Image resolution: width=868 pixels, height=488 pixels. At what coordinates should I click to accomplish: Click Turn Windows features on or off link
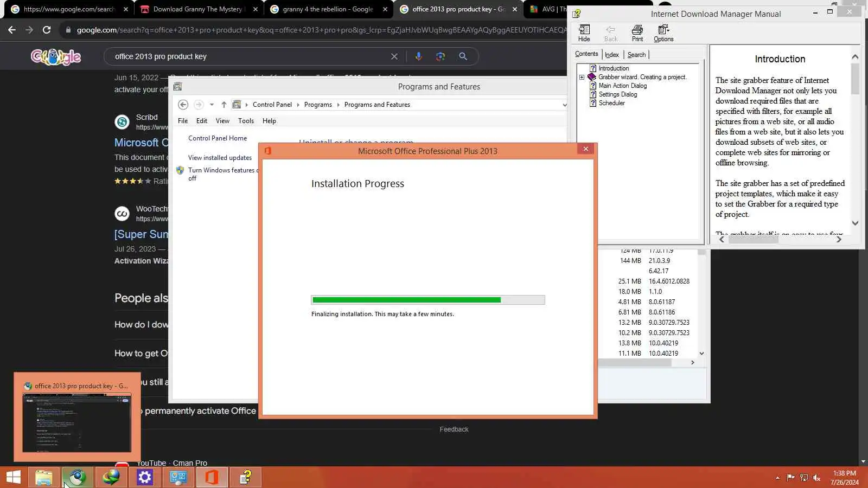[x=223, y=174]
